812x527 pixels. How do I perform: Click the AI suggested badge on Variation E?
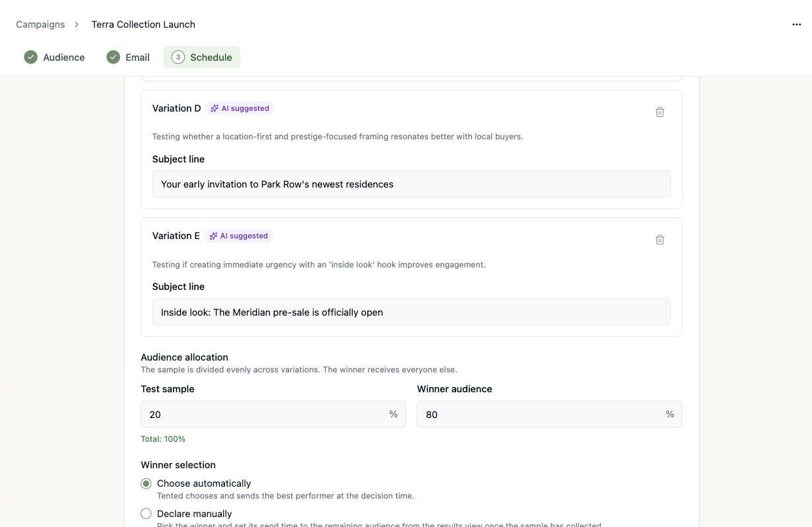pos(238,236)
